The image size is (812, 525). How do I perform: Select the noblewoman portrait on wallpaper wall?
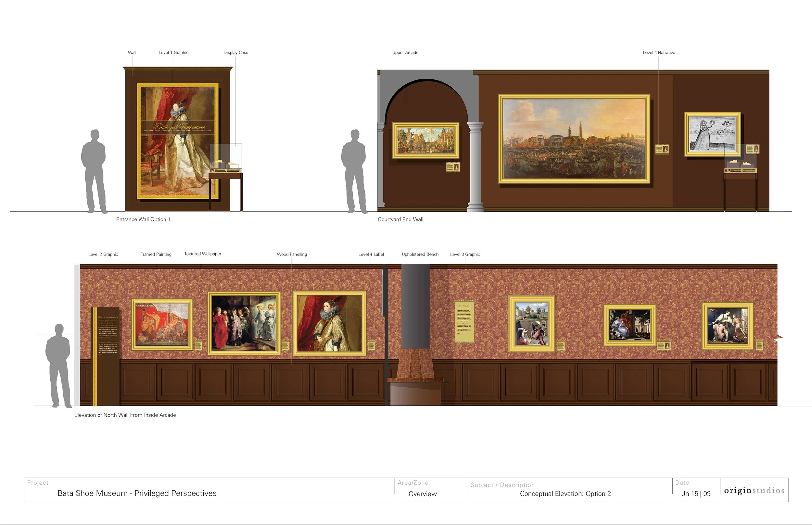329,323
